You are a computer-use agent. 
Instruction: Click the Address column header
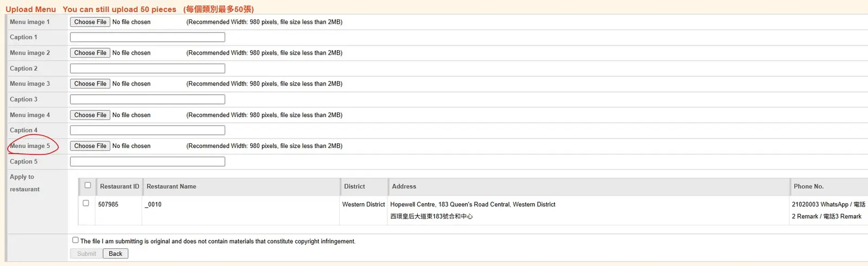(x=404, y=186)
